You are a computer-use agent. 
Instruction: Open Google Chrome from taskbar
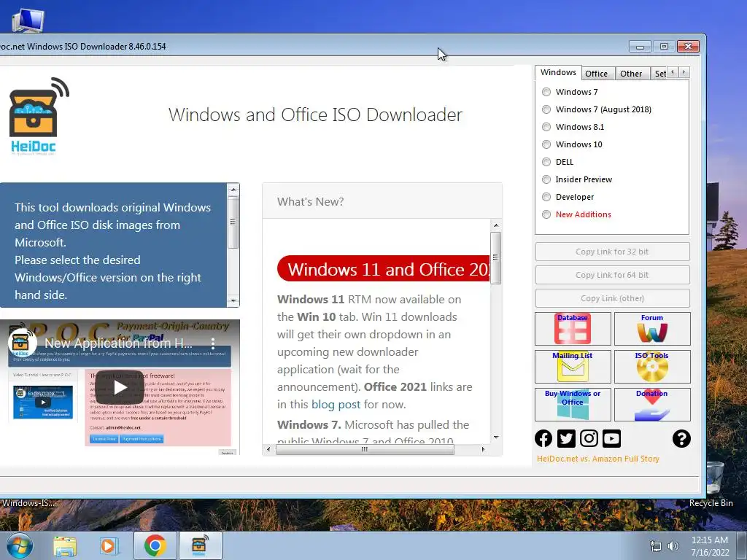click(x=155, y=546)
